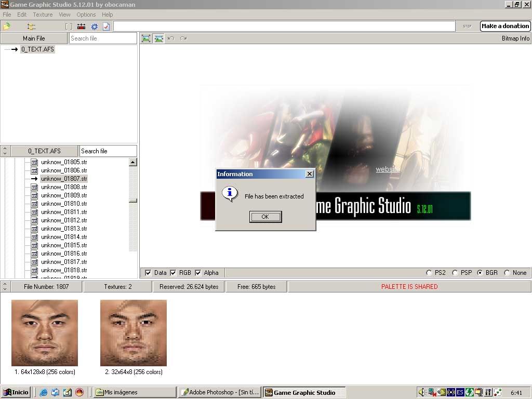532x399 pixels.
Task: Click the file icon of unknow_01811.str
Action: [x=34, y=212]
